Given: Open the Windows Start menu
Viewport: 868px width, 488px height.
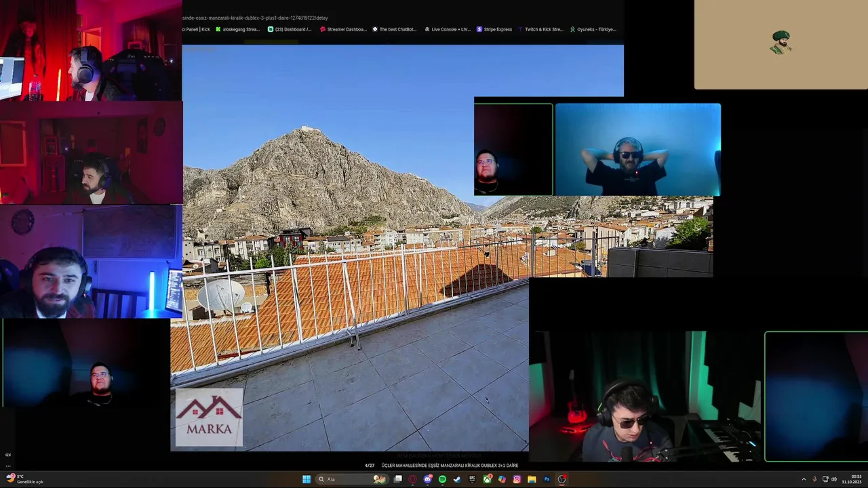Looking at the screenshot, I should [307, 479].
